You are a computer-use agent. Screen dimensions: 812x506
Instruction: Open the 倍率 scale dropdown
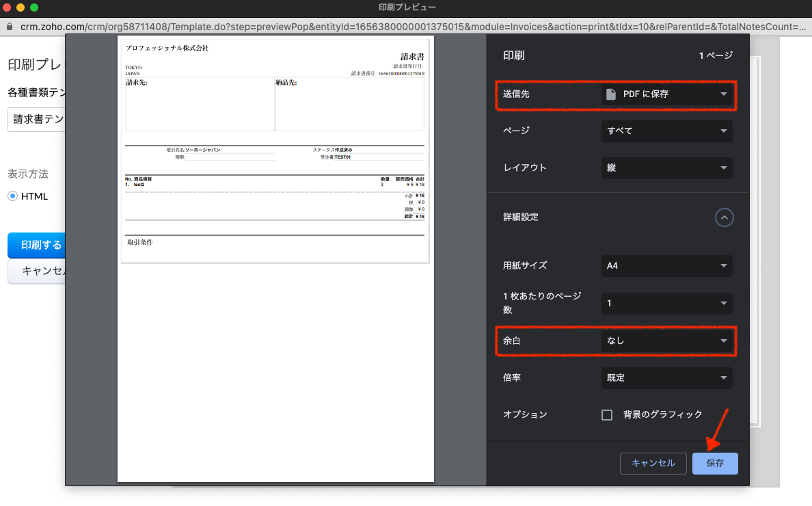pos(666,377)
